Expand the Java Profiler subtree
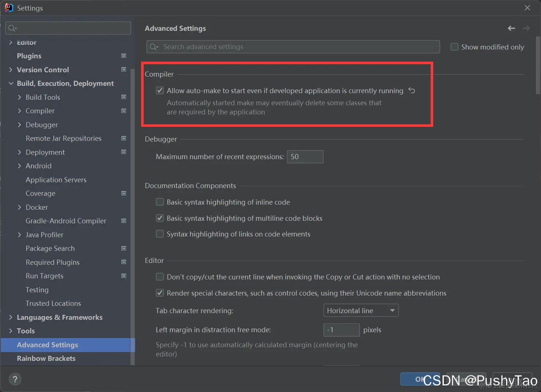The image size is (541, 392). coord(19,235)
